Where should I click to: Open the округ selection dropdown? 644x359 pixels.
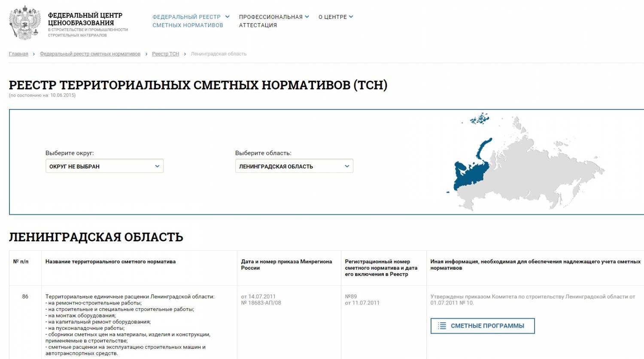tap(105, 166)
